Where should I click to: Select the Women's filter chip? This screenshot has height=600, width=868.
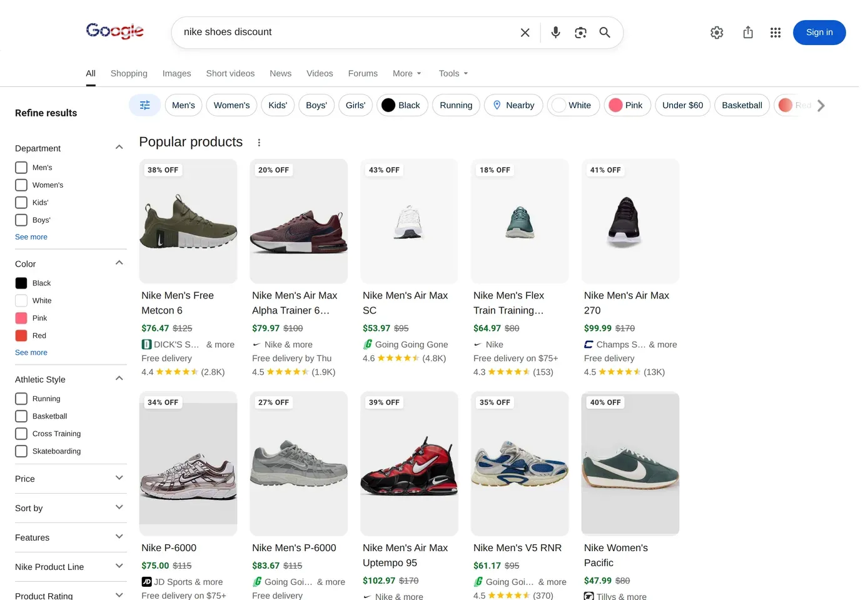231,105
